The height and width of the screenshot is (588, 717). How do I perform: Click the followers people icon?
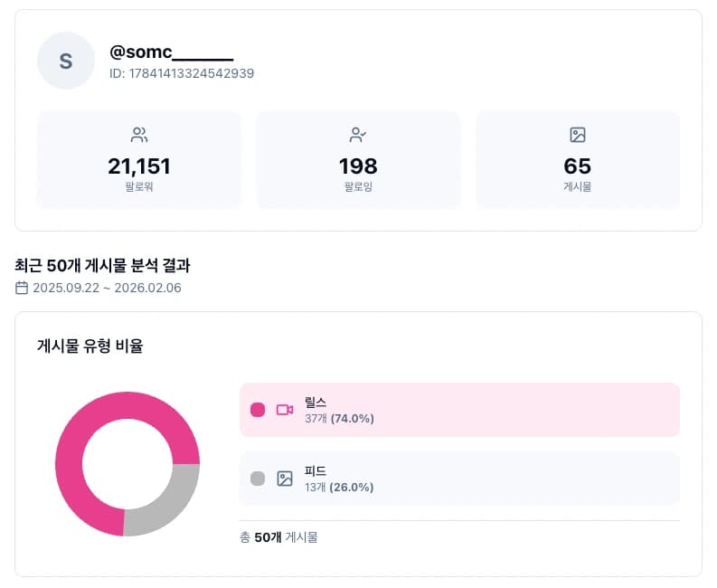coord(139,136)
